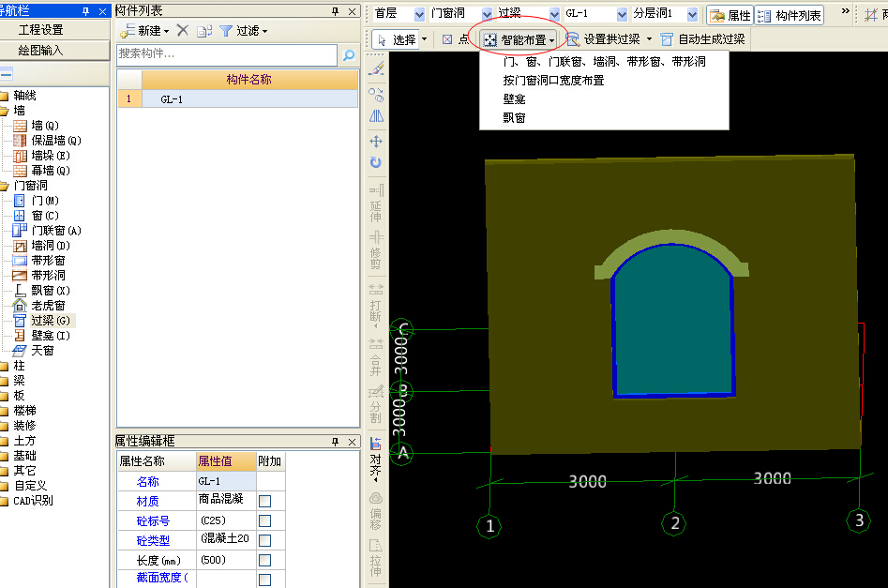888x588 pixels.
Task: Close the 构件列表 panel
Action: (353, 10)
